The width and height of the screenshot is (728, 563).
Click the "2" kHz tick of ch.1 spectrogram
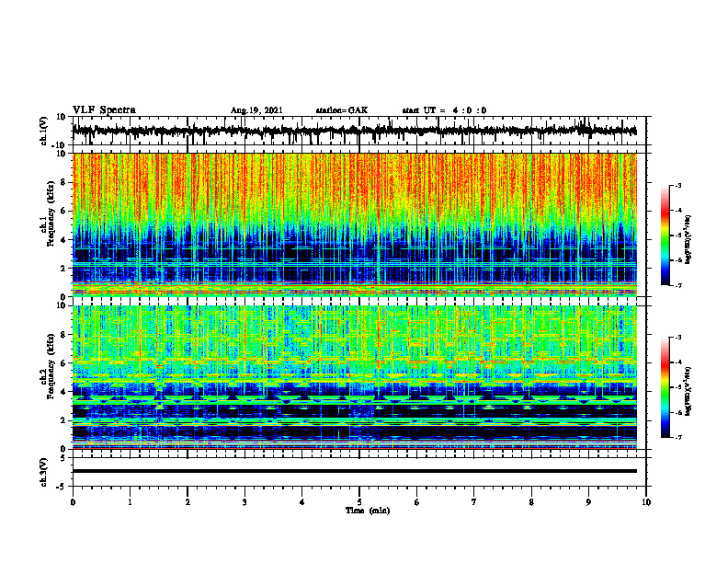(x=63, y=269)
